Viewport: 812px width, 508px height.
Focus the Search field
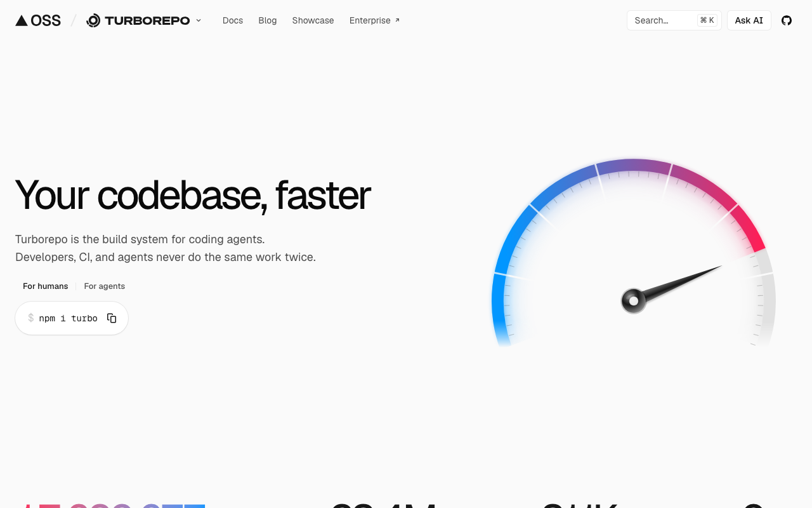tap(674, 20)
